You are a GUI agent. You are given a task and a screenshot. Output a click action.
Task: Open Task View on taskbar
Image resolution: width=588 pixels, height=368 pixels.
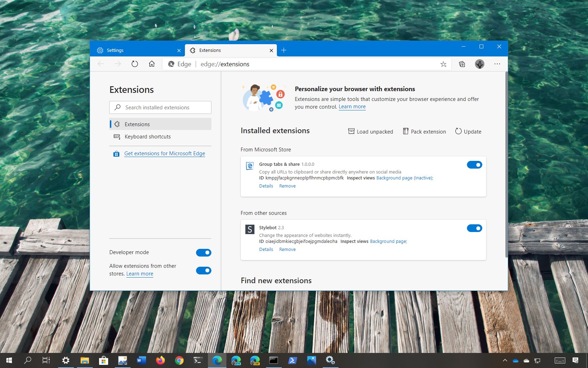click(x=46, y=360)
